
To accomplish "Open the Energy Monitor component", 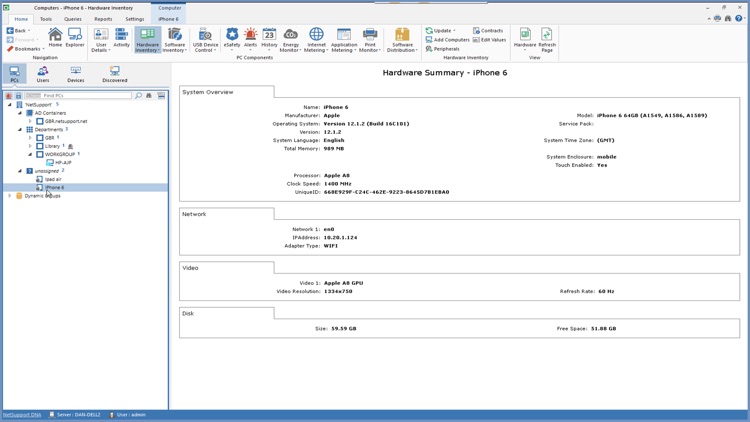I will pos(290,40).
